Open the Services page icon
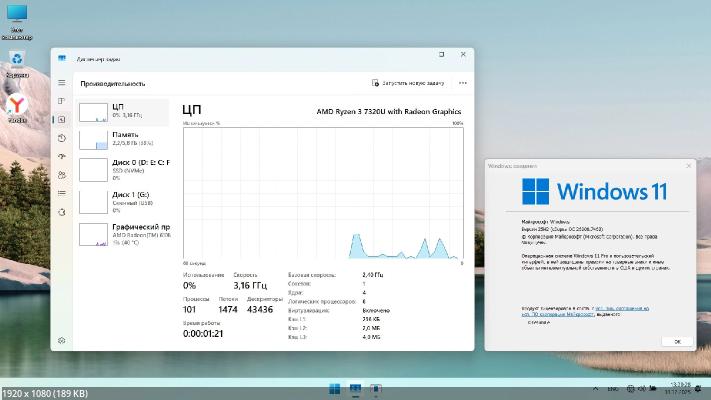 pyautogui.click(x=61, y=212)
